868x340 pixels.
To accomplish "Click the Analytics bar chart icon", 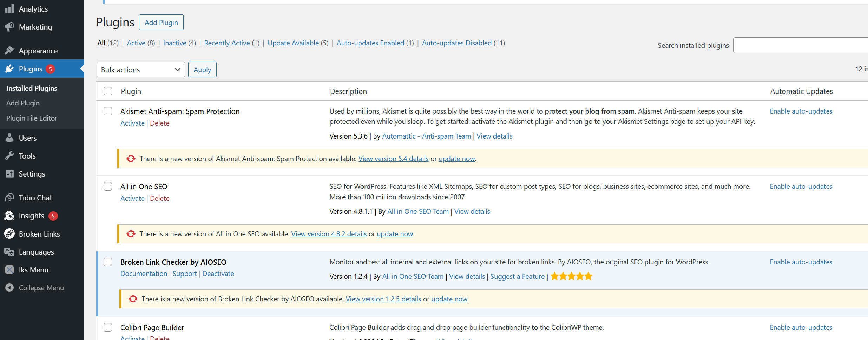I will click(9, 9).
